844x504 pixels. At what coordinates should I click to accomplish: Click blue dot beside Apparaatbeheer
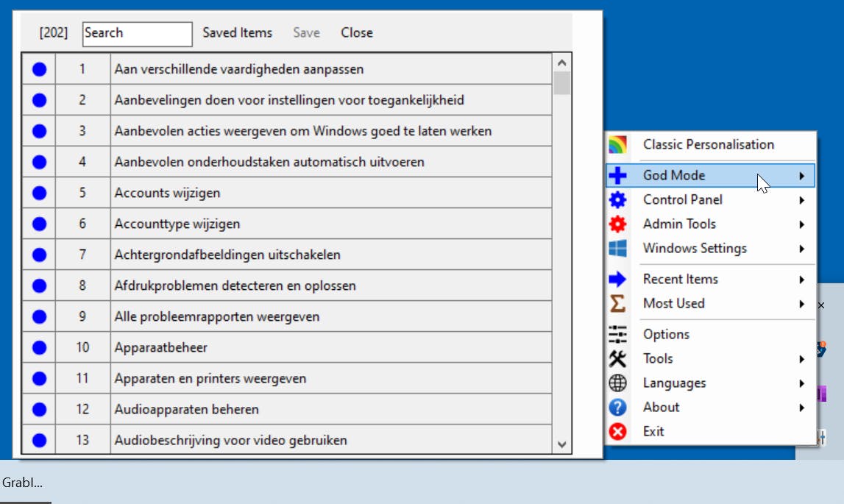coord(39,347)
